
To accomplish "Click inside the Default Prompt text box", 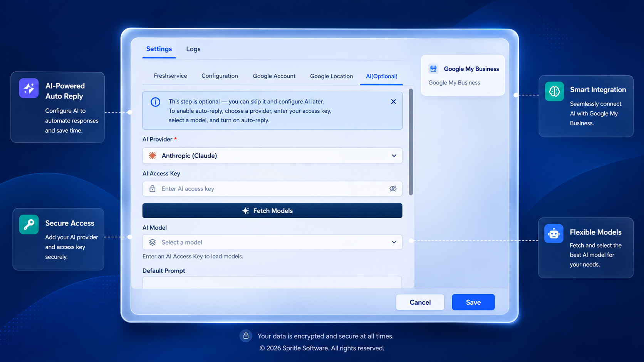I will (272, 282).
